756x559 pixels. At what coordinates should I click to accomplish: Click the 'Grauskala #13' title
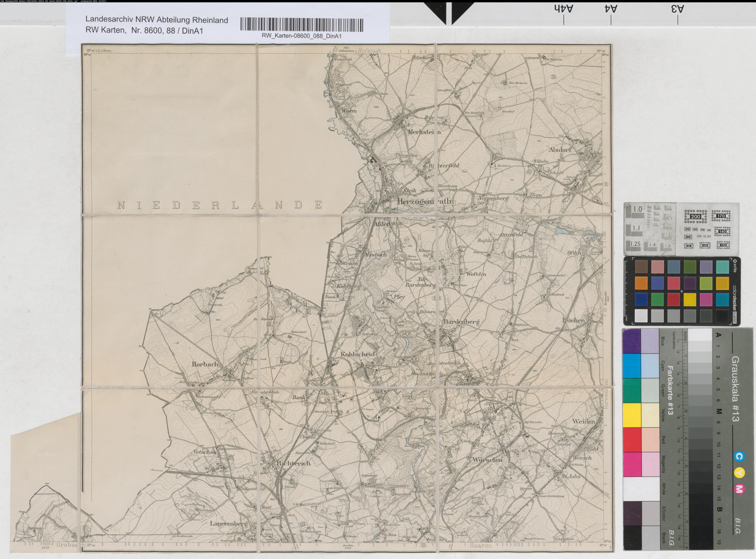click(x=735, y=389)
